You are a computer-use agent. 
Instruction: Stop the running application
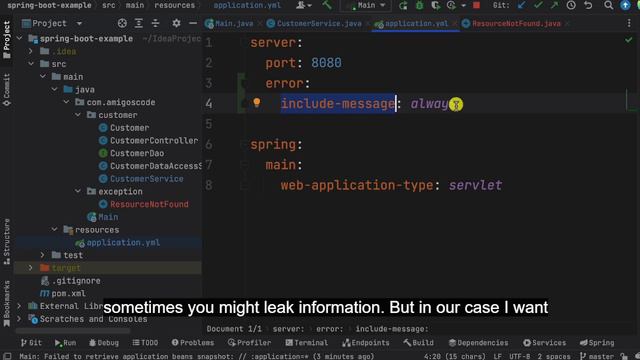point(476,5)
